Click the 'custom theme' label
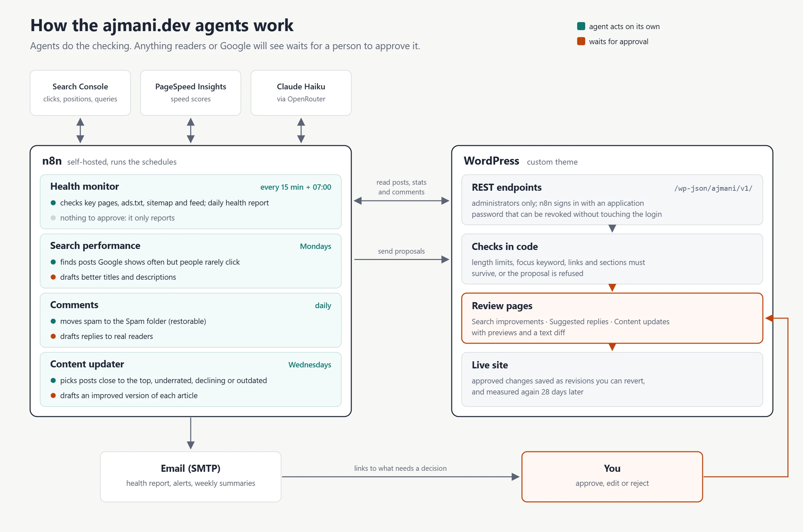The width and height of the screenshot is (803, 532). tap(552, 162)
